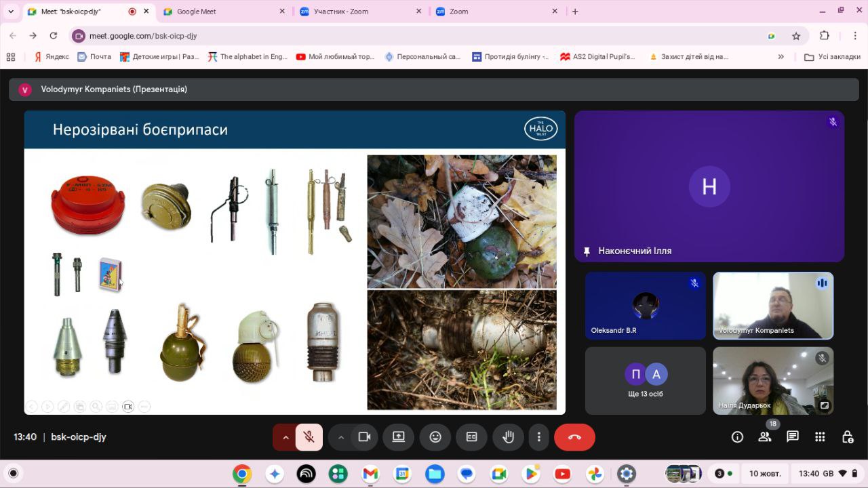Unmute the microphone in Meet
The image size is (868, 488).
tap(309, 437)
